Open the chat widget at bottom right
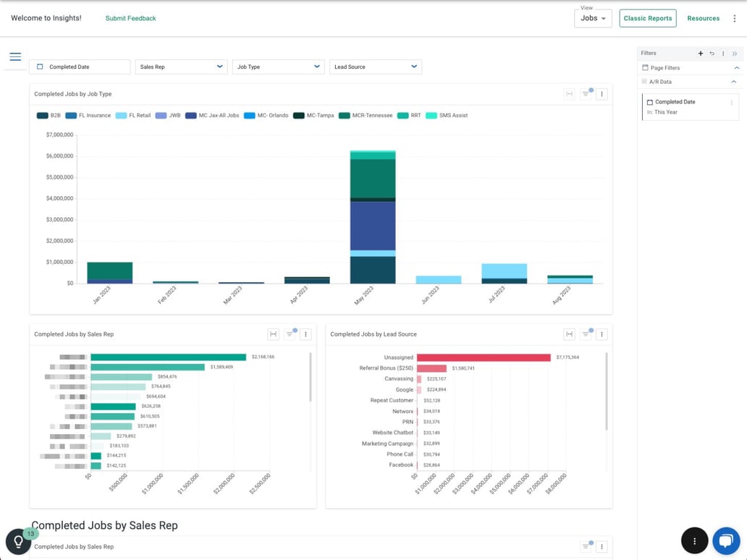Image resolution: width=747 pixels, height=560 pixels. tap(725, 540)
